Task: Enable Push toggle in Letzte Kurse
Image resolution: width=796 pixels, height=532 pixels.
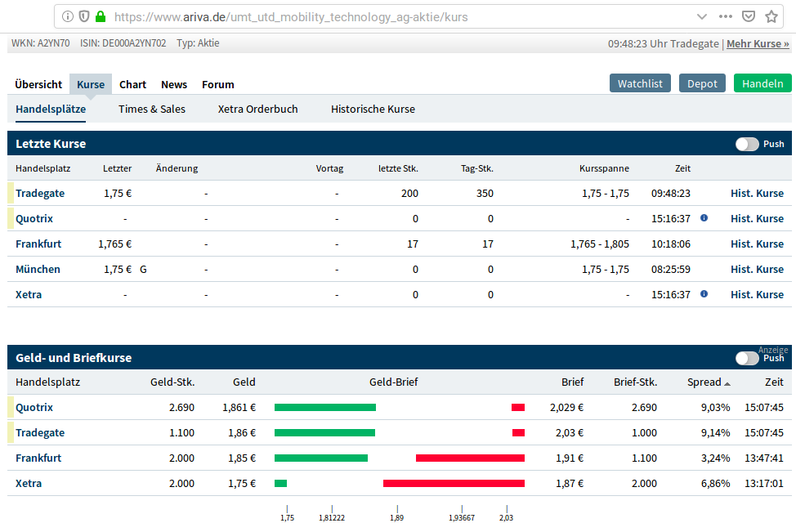Action: pyautogui.click(x=747, y=144)
